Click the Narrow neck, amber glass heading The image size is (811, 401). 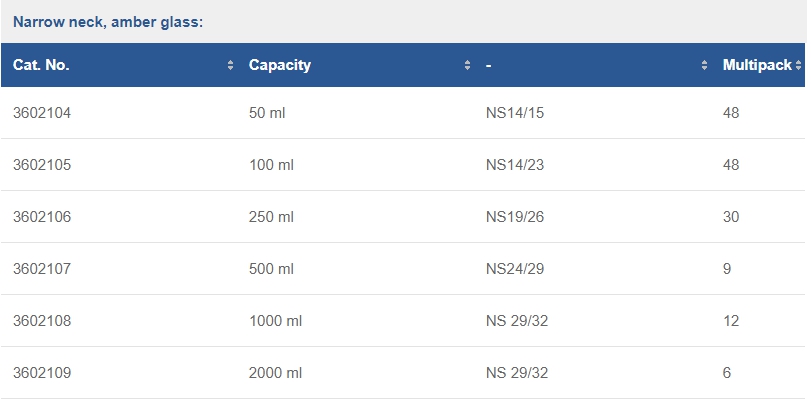(108, 21)
